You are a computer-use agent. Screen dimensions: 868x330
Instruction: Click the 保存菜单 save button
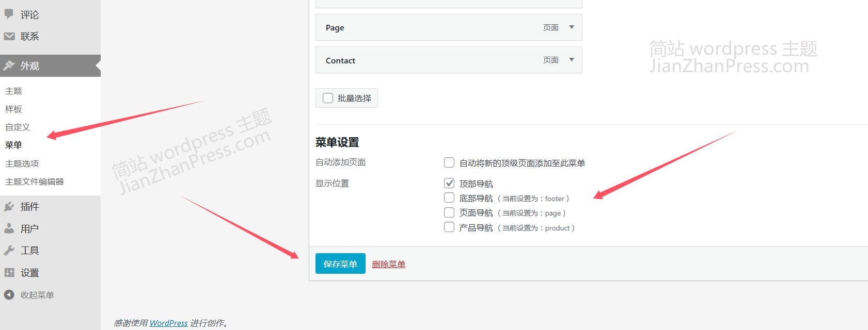(x=340, y=263)
